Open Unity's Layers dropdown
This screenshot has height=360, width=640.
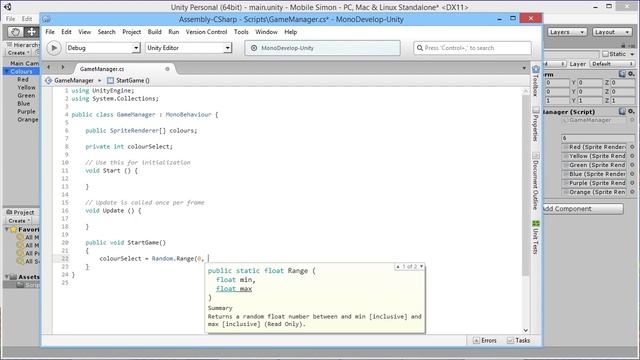click(x=567, y=32)
